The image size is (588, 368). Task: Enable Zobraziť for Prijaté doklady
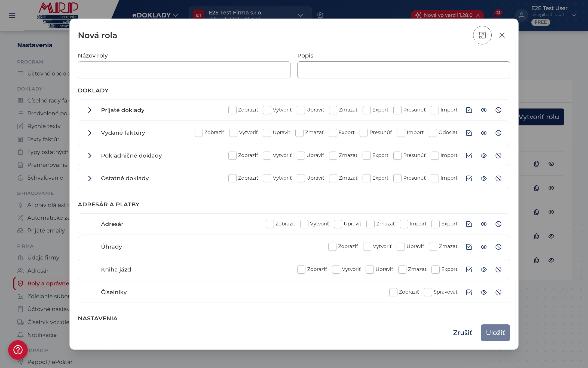[232, 110]
